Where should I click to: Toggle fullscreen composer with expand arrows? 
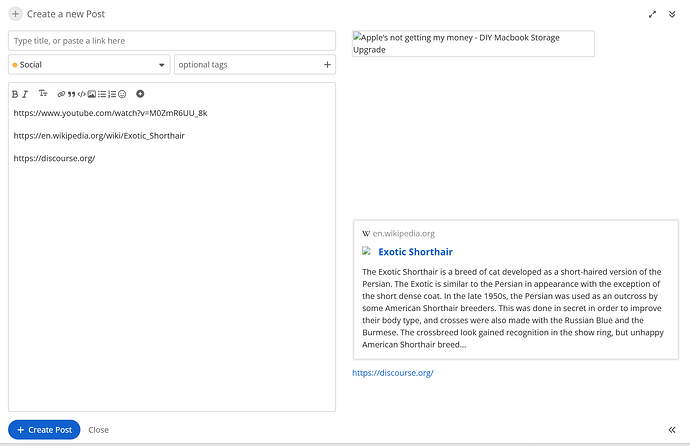(x=652, y=14)
